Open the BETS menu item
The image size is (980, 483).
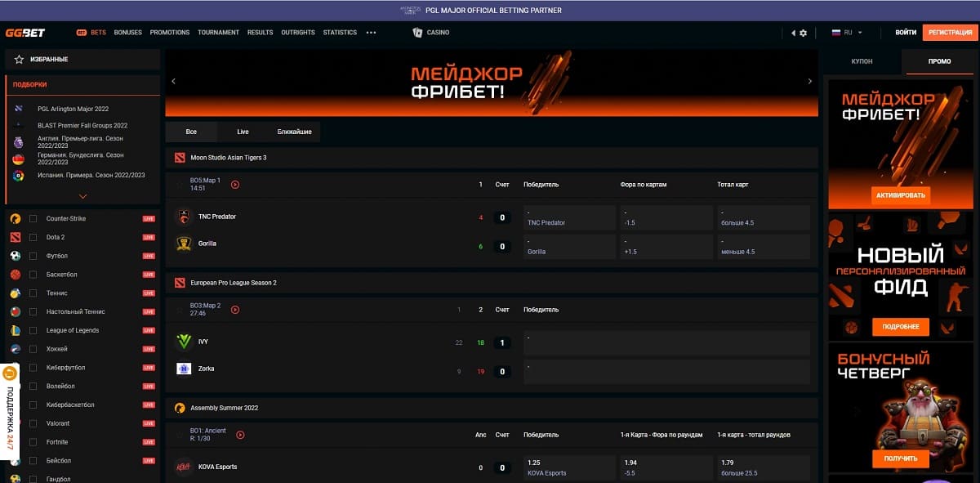point(91,33)
